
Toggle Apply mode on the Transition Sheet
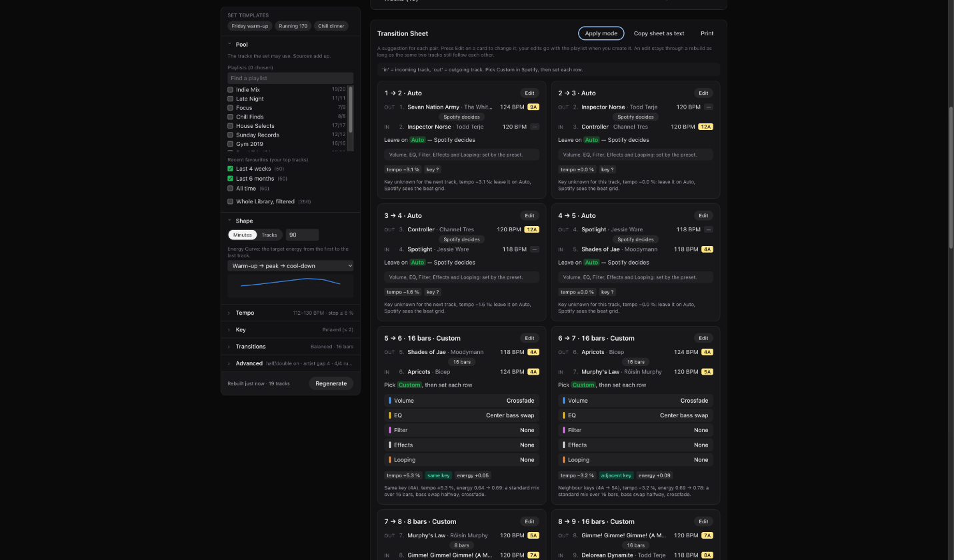coord(601,33)
